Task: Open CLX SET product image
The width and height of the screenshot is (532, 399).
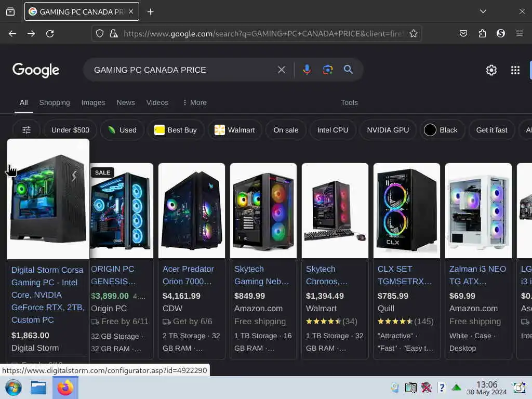Action: pos(407,211)
